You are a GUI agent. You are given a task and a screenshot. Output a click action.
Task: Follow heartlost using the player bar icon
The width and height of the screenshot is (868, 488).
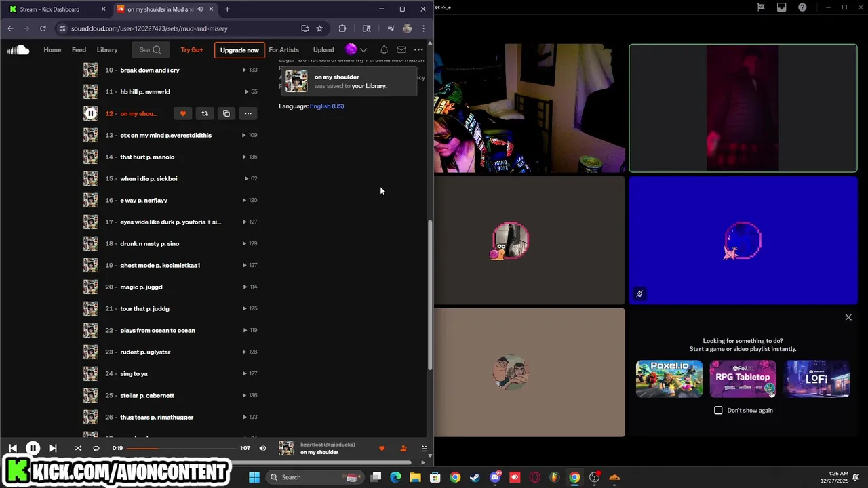[x=403, y=448]
